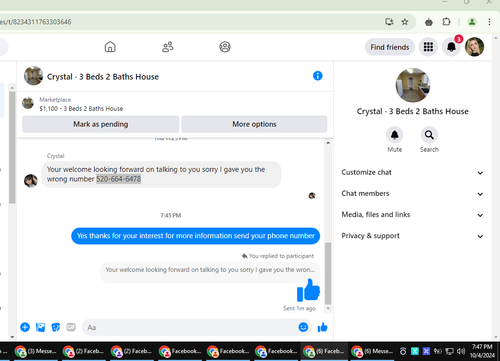The height and width of the screenshot is (361, 500).
Task: Click the extension icon beside the puzzle icon
Action: tap(429, 22)
